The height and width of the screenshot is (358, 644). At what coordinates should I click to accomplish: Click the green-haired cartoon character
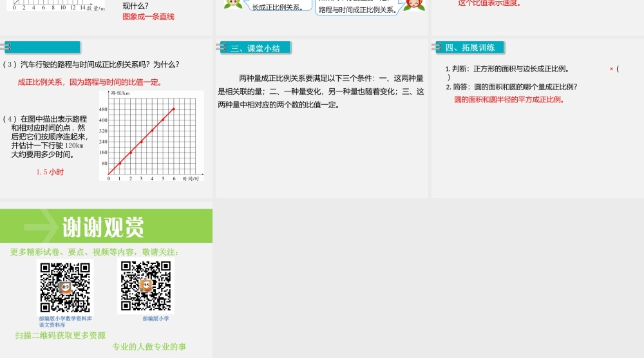click(x=232, y=3)
